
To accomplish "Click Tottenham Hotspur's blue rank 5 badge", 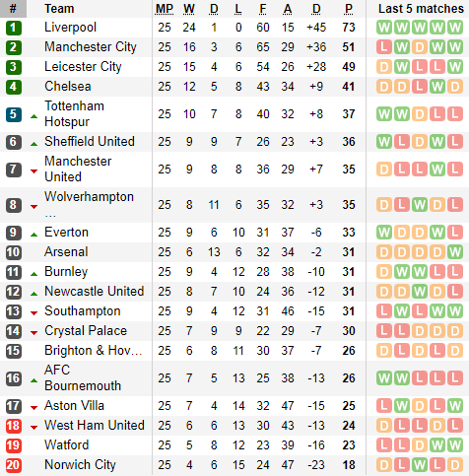I will (14, 114).
